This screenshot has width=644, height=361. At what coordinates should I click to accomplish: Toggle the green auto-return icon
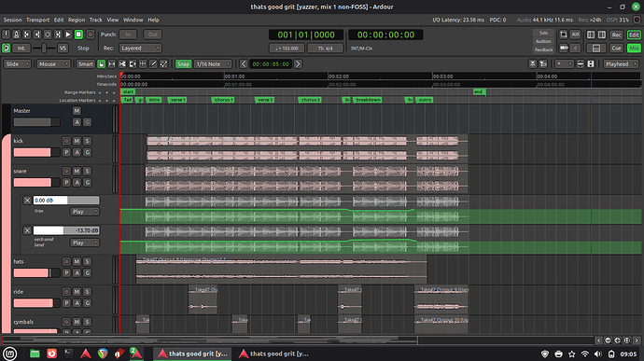[x=7, y=49]
